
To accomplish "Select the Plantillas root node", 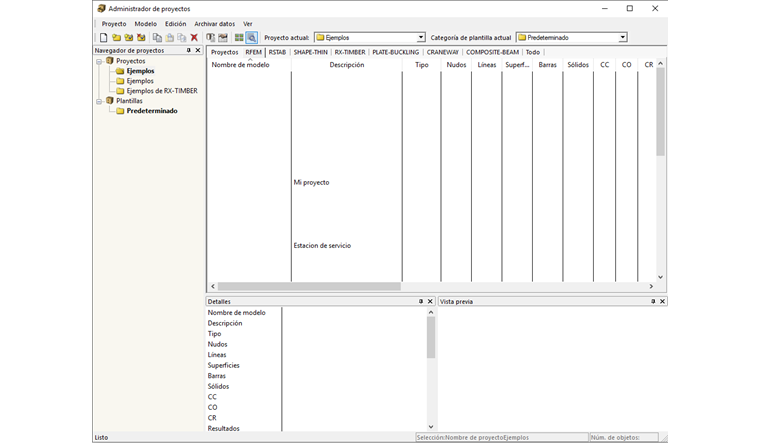I will [x=129, y=101].
